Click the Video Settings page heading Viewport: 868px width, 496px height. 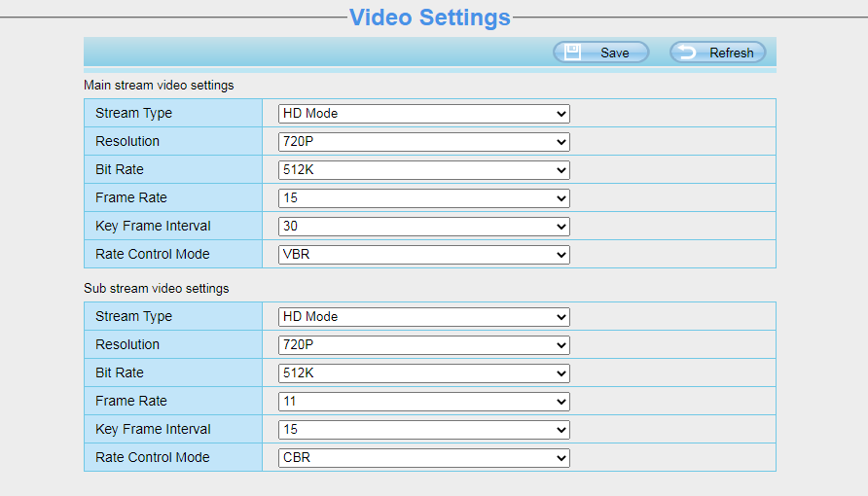(x=429, y=18)
